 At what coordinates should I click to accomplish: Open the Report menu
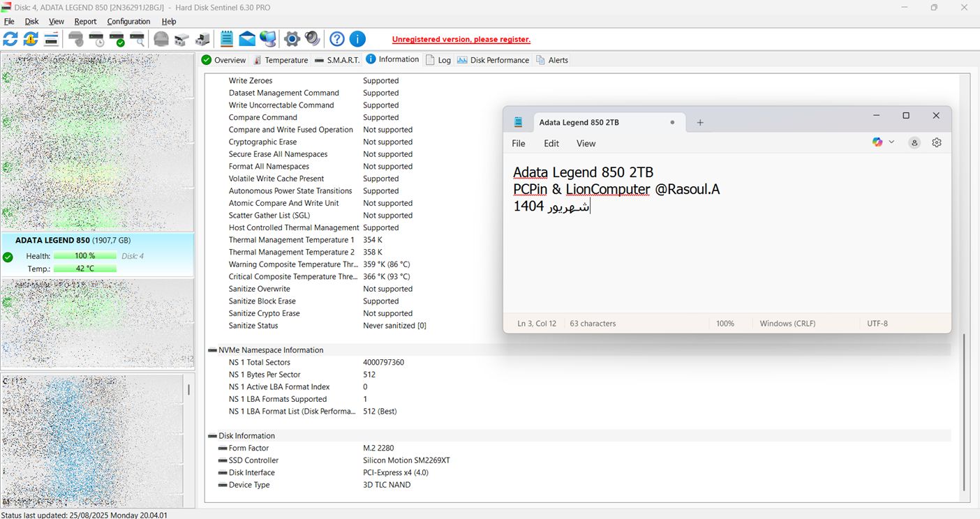click(85, 22)
